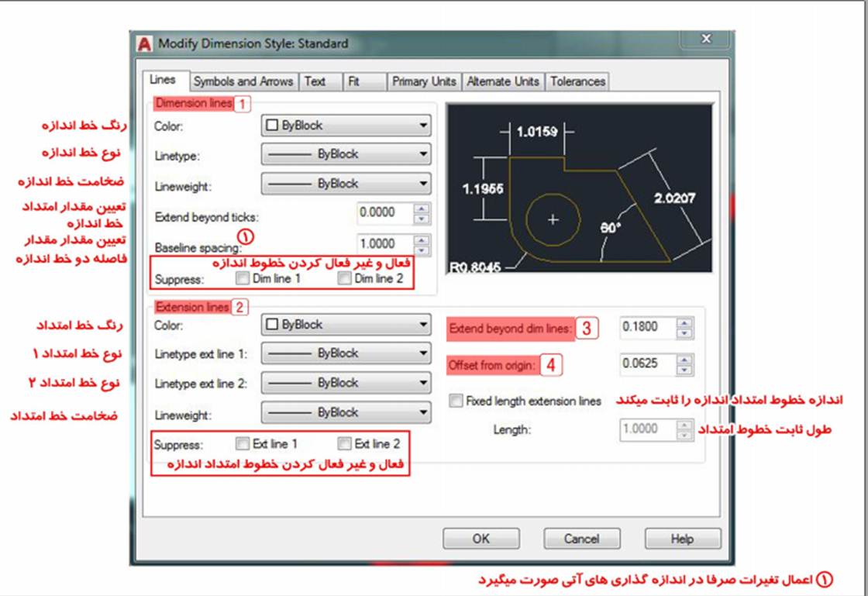Increase the Offset from origin value

[685, 360]
